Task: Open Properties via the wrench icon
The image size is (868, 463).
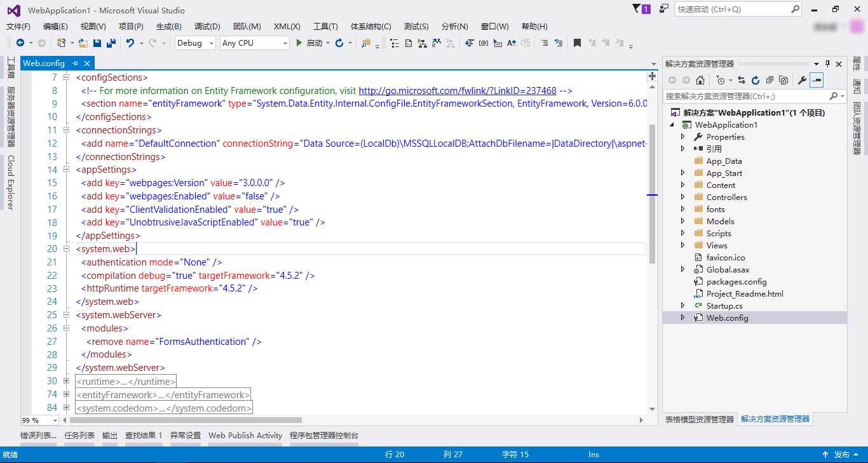Action: click(x=802, y=80)
